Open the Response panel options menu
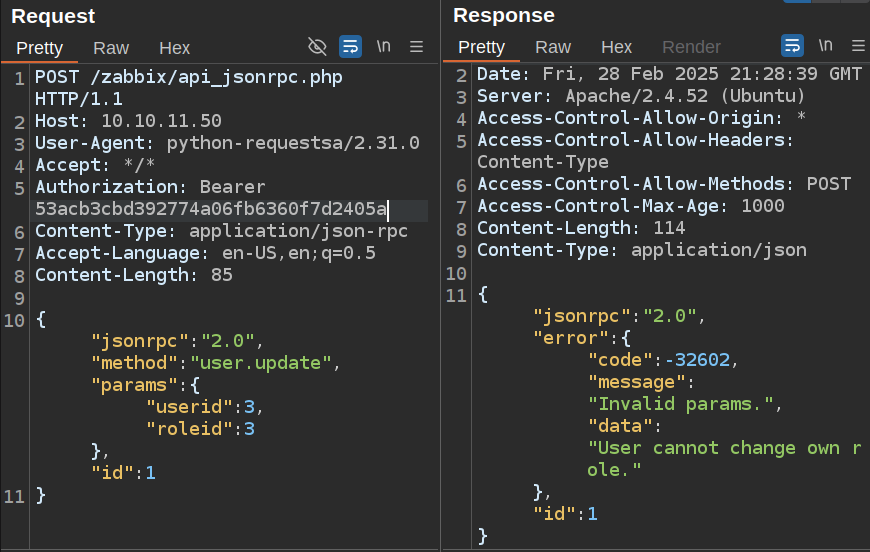The width and height of the screenshot is (870, 552). [x=858, y=46]
